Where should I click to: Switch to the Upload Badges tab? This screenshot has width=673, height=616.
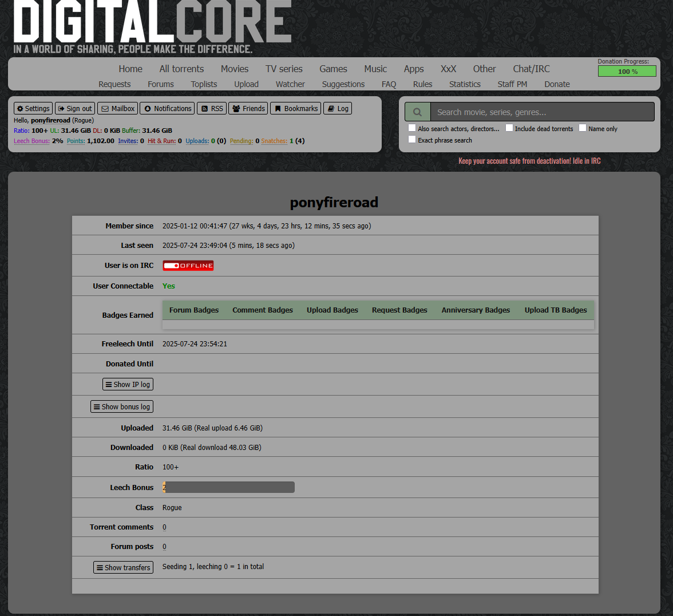(x=332, y=310)
